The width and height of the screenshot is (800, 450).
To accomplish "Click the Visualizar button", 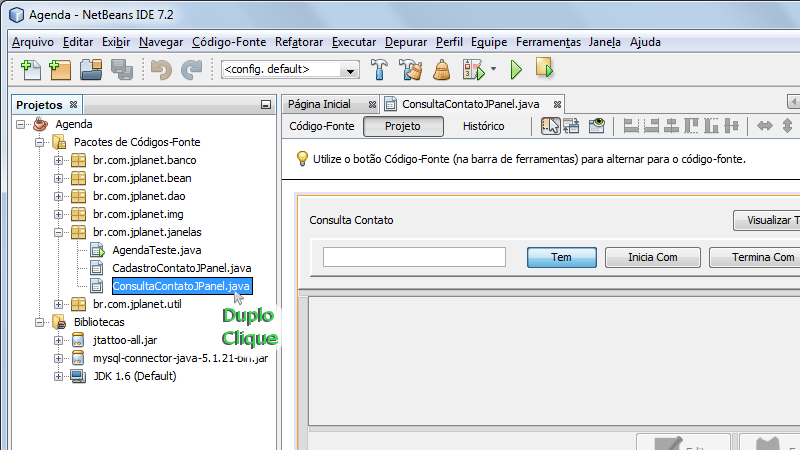I will click(x=767, y=220).
